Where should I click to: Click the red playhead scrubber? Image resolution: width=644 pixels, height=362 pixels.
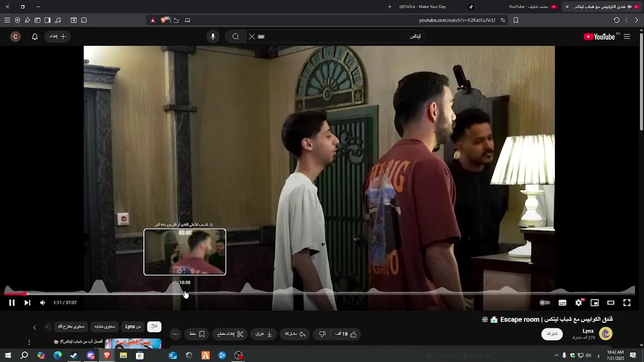tap(26, 294)
